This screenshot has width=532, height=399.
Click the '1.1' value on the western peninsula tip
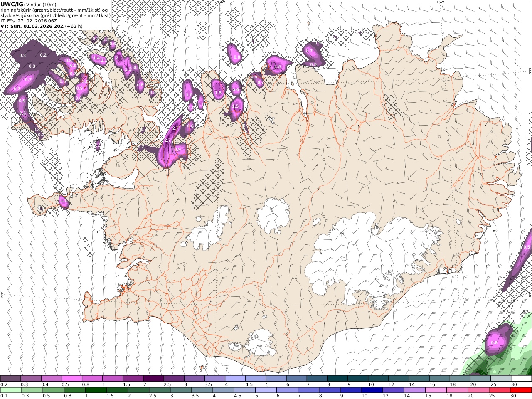pyautogui.click(x=64, y=201)
